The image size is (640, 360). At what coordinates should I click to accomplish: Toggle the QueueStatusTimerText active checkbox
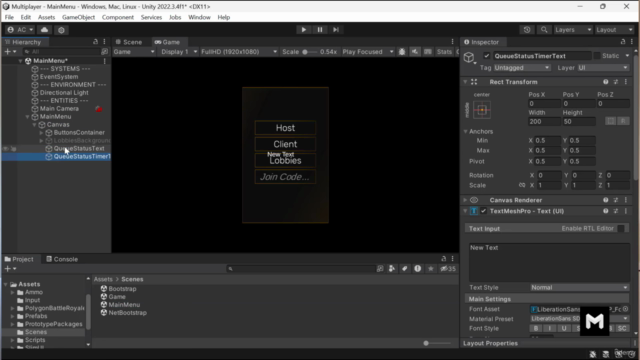(x=487, y=56)
